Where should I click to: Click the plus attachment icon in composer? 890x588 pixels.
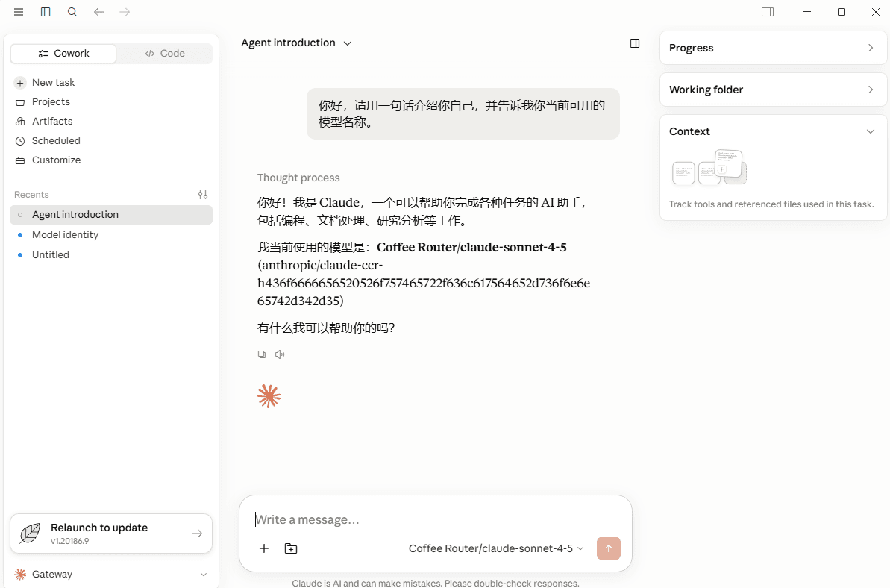click(x=264, y=548)
